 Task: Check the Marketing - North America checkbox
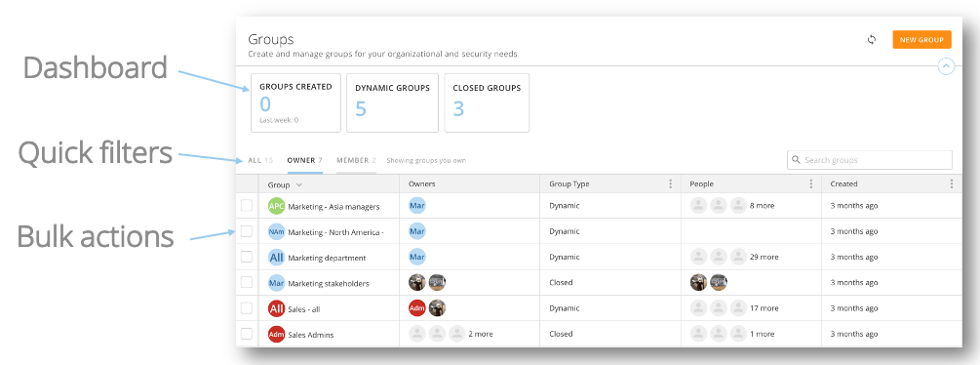[x=247, y=231]
